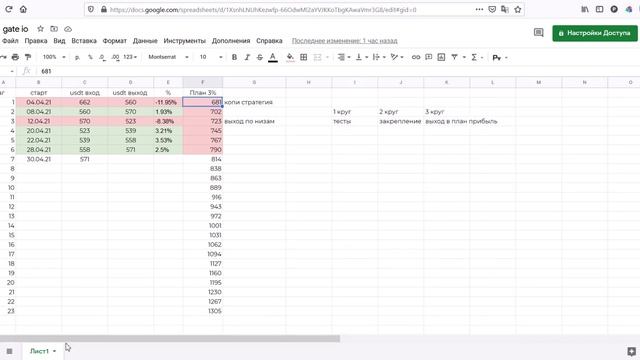Open the zoom 100% dropdown
The height and width of the screenshot is (360, 640).
(54, 57)
